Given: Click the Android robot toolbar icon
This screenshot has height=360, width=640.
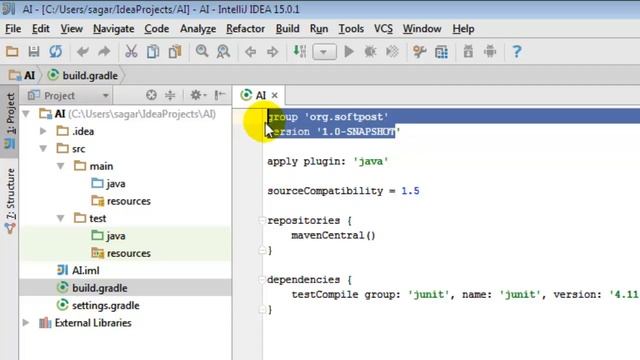Looking at the screenshot, I should point(490,52).
